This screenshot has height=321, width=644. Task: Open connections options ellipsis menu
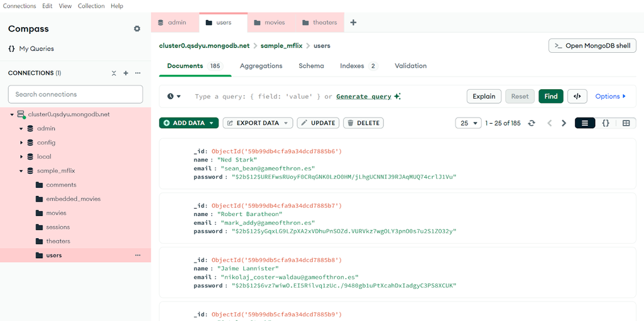[138, 73]
